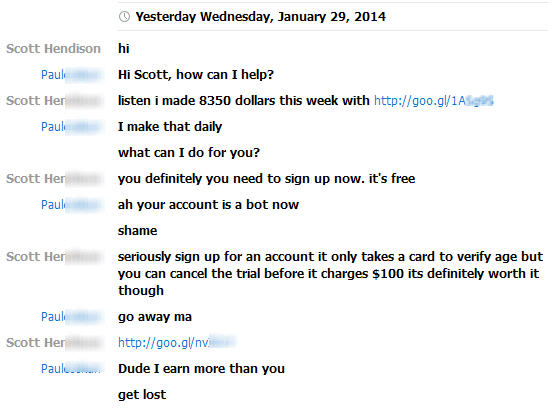Click Paul's name beside 'I make that daily'
The image size is (548, 408).
[x=72, y=127]
